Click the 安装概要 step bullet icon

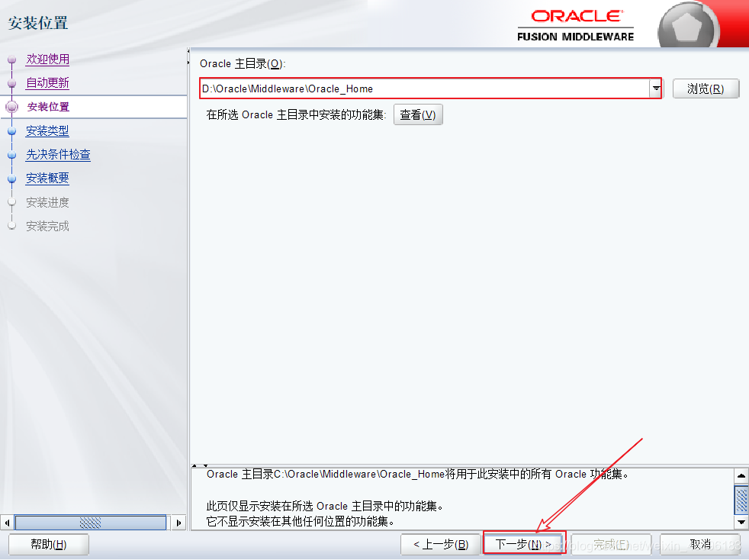coord(12,179)
